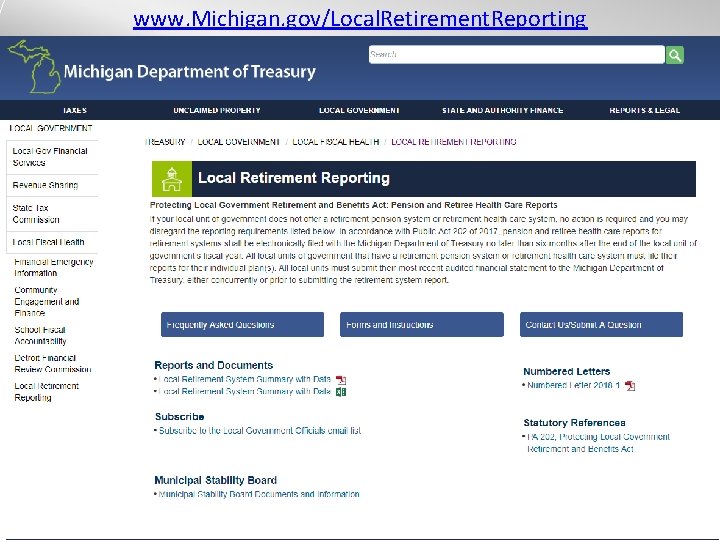Go to Treasury breadcrumb link
The width and height of the screenshot is (720, 540).
[165, 142]
